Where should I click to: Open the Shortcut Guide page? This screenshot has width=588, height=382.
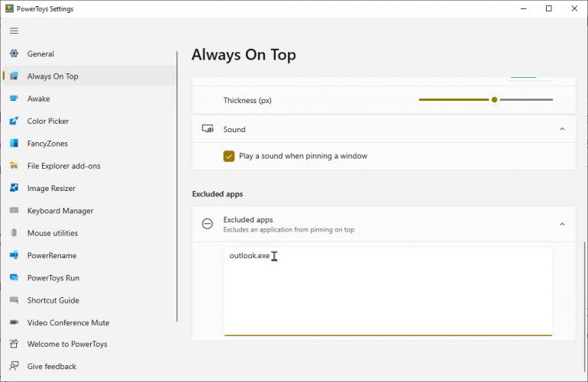point(53,300)
